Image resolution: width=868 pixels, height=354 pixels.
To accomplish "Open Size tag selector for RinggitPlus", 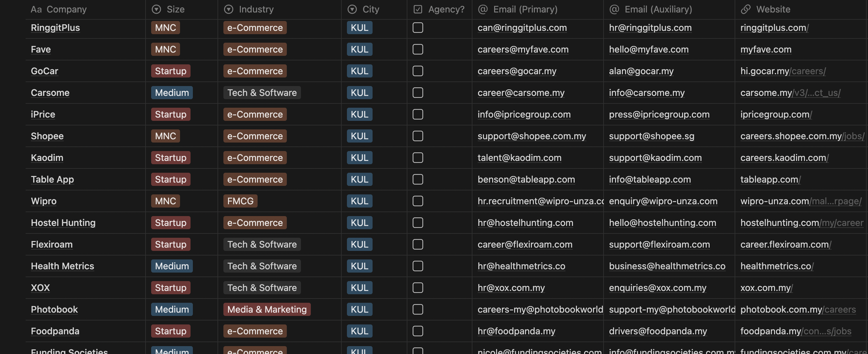I will click(x=166, y=28).
